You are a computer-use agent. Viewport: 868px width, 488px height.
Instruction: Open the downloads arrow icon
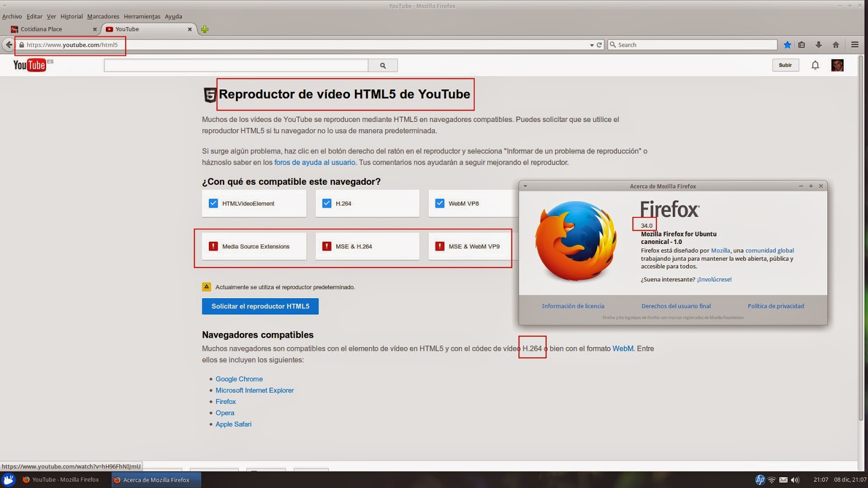pos(819,44)
